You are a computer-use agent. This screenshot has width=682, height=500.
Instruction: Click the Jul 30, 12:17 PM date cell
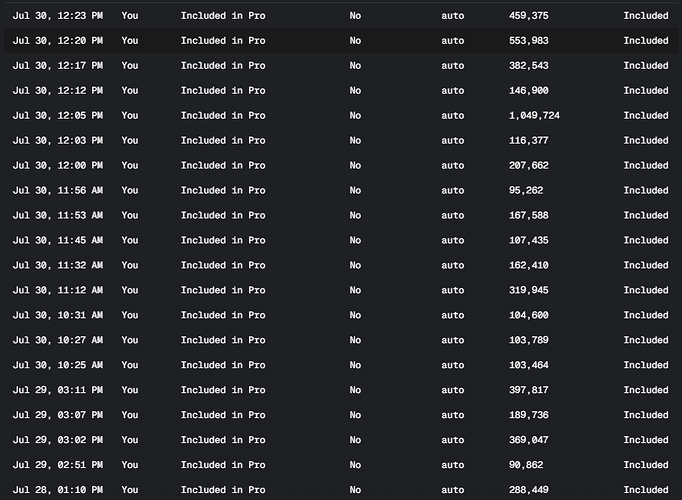click(57, 66)
